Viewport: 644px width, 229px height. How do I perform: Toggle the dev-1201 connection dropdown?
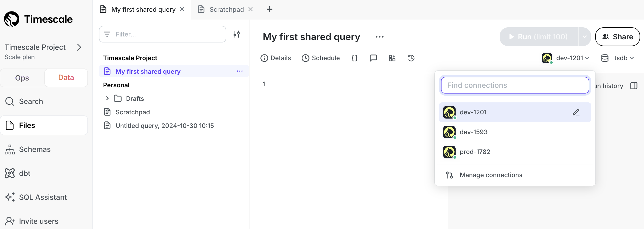[x=566, y=58]
